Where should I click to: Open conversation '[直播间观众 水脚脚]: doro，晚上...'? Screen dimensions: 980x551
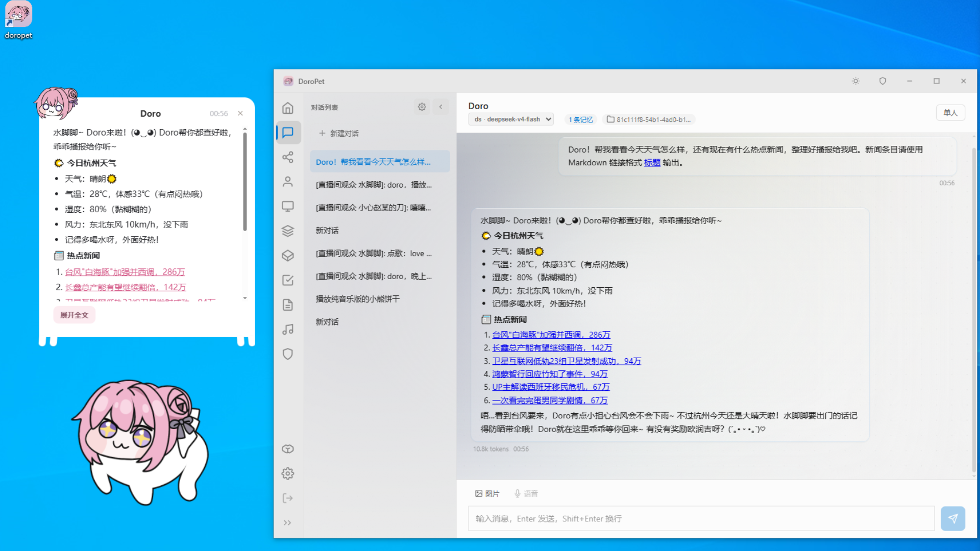[x=380, y=276]
